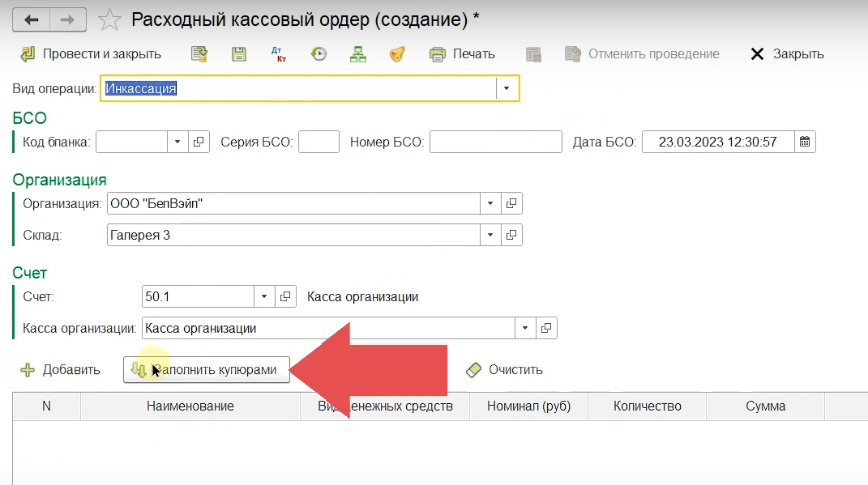
Task: Click the printer icon in toolbar
Action: click(x=438, y=54)
